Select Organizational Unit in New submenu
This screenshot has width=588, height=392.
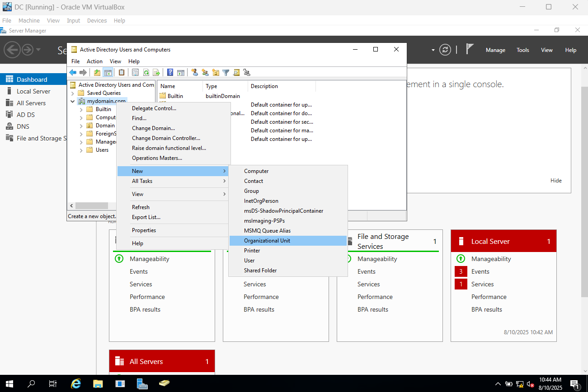(x=288, y=241)
